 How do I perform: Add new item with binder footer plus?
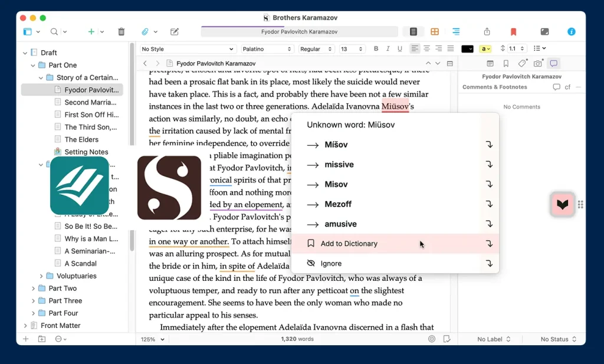click(x=25, y=339)
